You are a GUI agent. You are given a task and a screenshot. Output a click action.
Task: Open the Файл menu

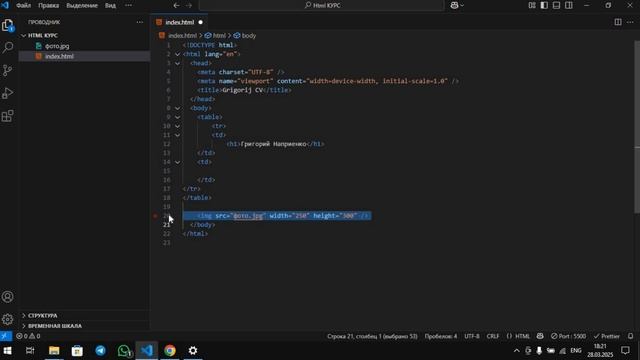point(23,5)
